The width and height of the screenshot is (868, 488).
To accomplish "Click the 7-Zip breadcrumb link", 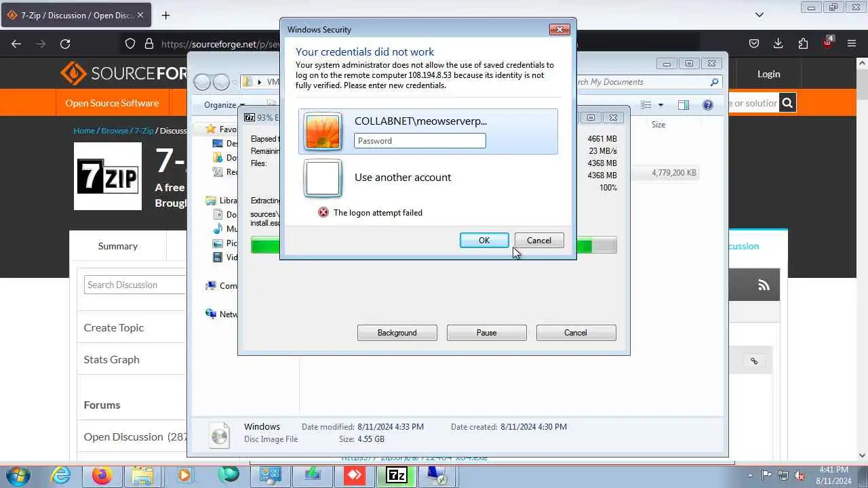I will [143, 130].
